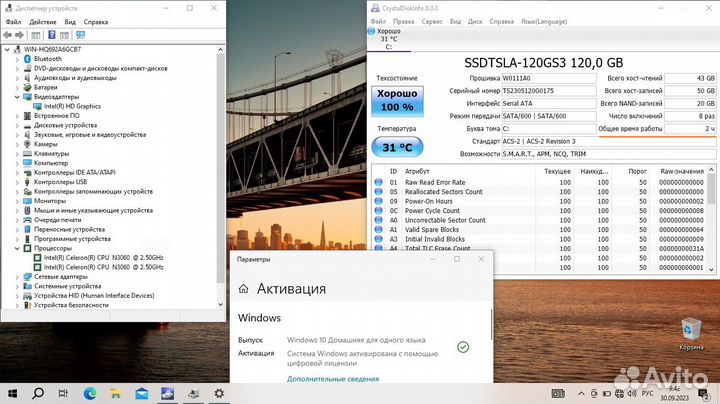Expand the Мониторы tree node
This screenshot has width=720, height=404.
tap(18, 201)
